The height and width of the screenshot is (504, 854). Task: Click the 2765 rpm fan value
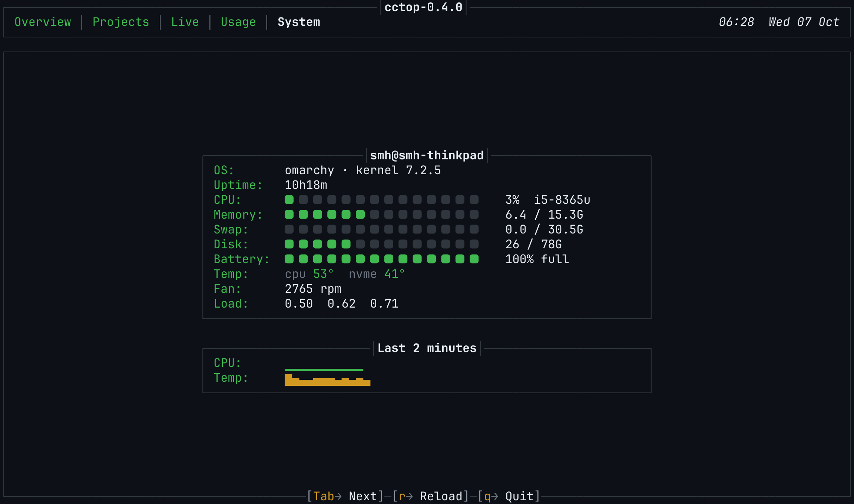[313, 289]
